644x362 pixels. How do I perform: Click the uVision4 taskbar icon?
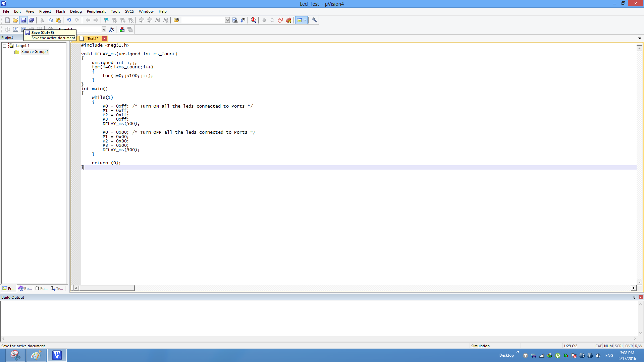tap(57, 355)
